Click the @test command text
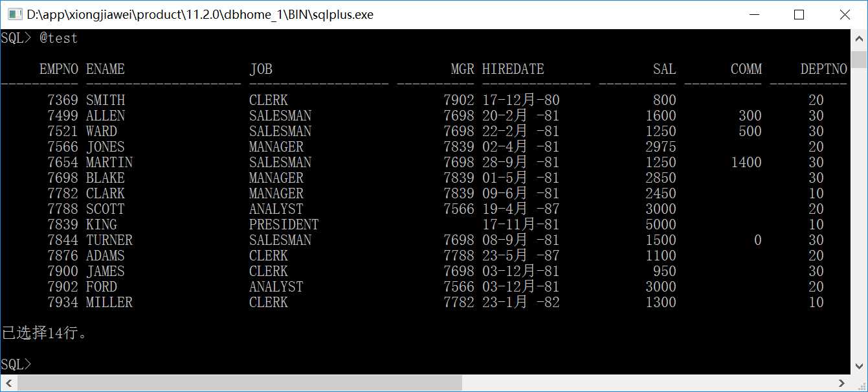 pyautogui.click(x=59, y=38)
